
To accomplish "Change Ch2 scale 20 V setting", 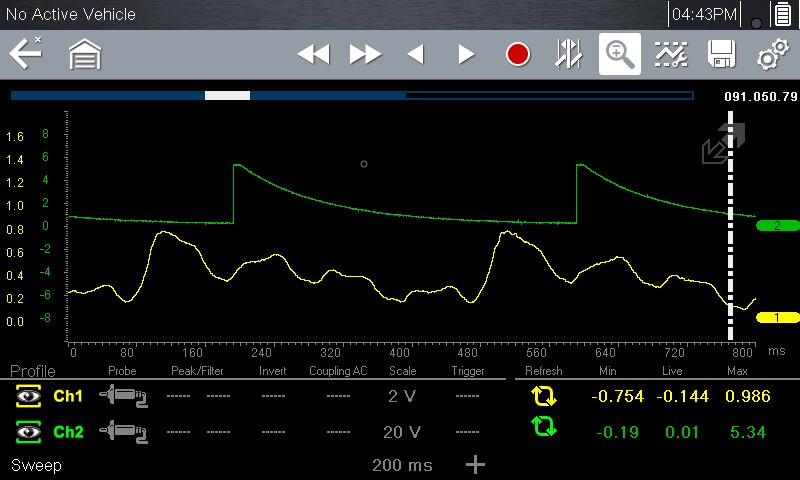I will pyautogui.click(x=401, y=432).
